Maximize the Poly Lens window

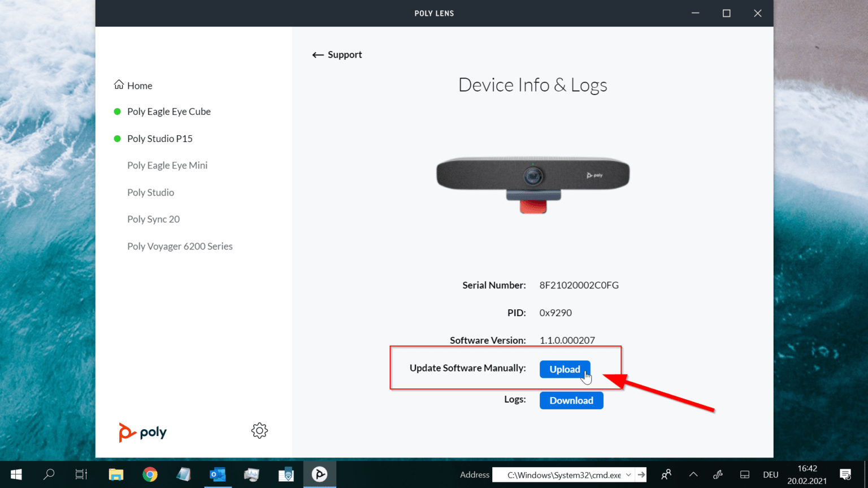[x=727, y=14]
